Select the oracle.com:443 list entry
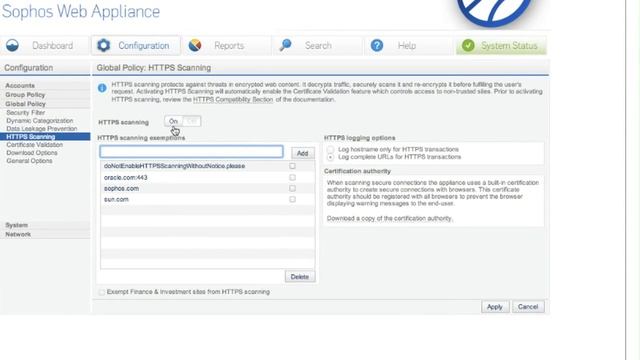 click(207, 178)
